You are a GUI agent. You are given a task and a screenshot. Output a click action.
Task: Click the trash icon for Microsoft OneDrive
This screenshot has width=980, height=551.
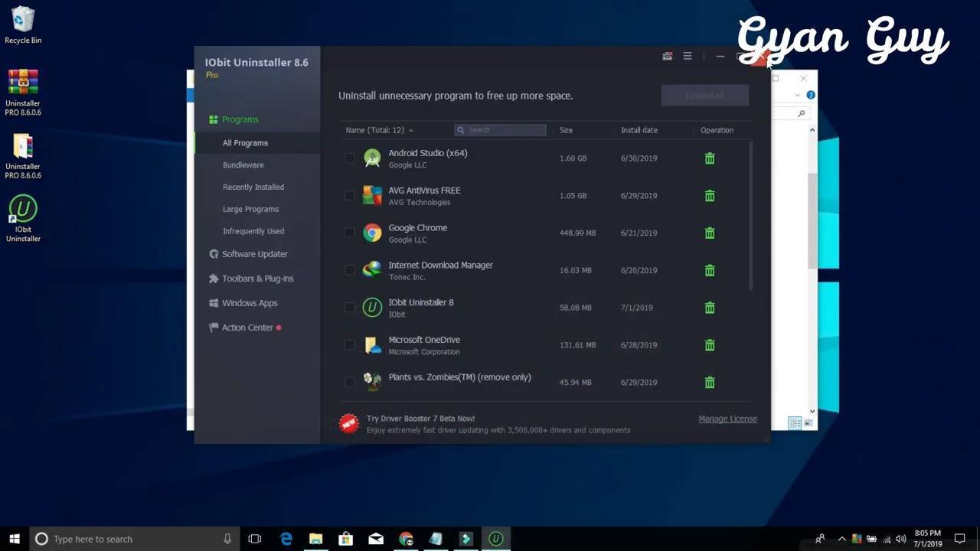[x=710, y=345]
